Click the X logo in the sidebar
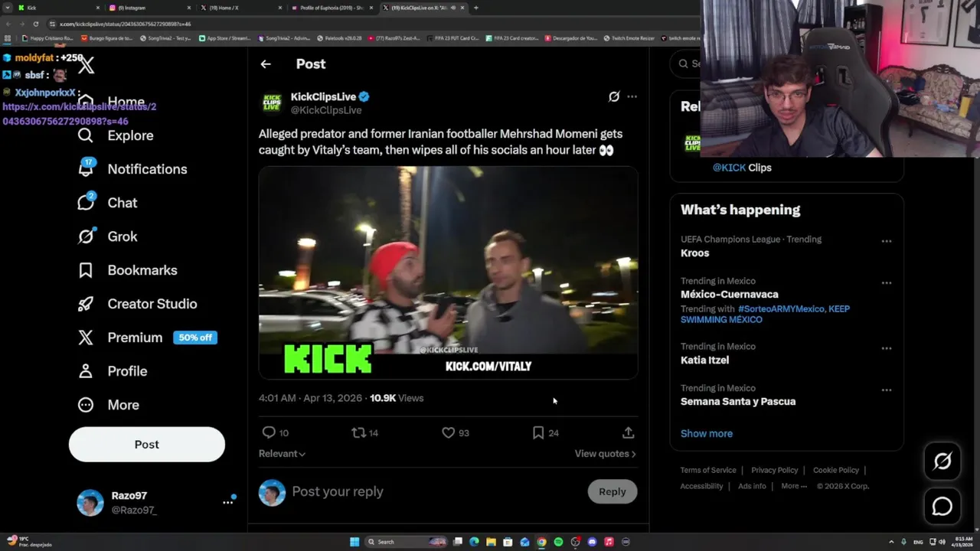This screenshot has width=980, height=551. 87,65
